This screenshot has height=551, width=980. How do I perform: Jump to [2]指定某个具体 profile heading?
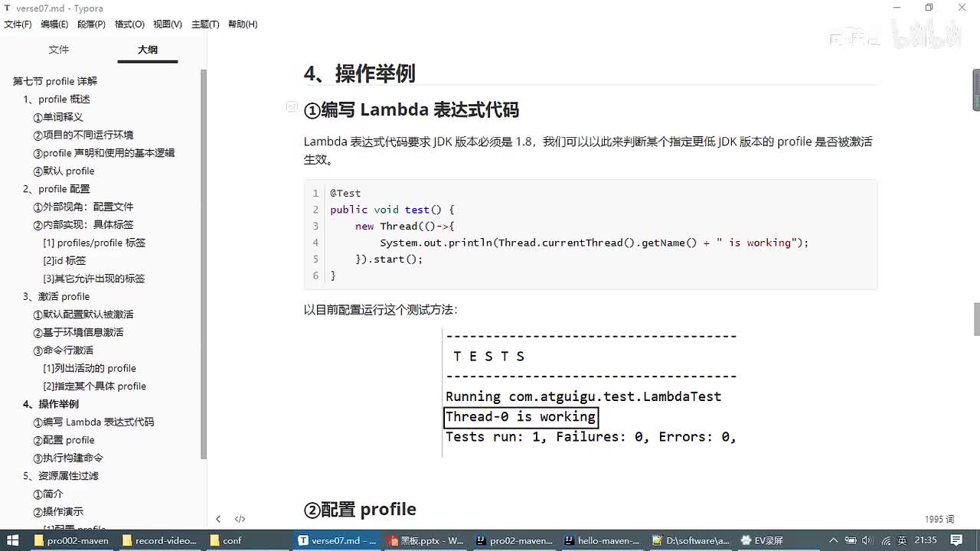tap(94, 386)
